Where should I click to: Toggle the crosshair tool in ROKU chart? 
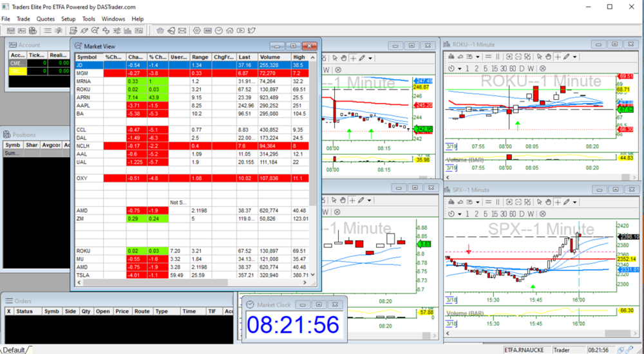click(558, 57)
